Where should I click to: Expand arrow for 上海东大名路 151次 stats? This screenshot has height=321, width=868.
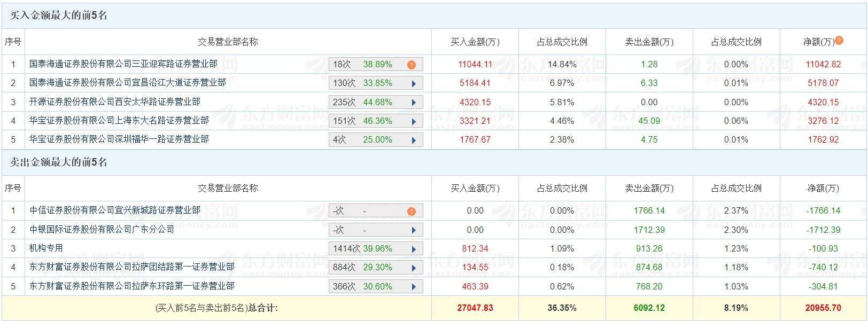click(414, 121)
